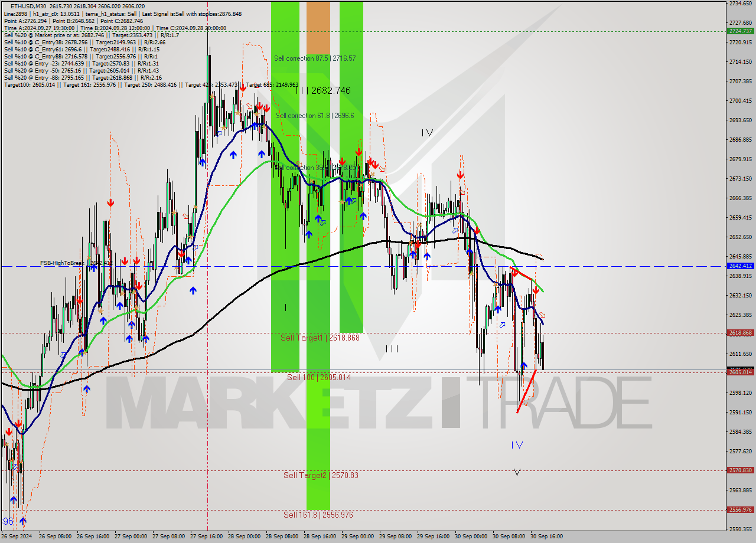Click the 28 Sep 16:00 time label

(x=321, y=537)
